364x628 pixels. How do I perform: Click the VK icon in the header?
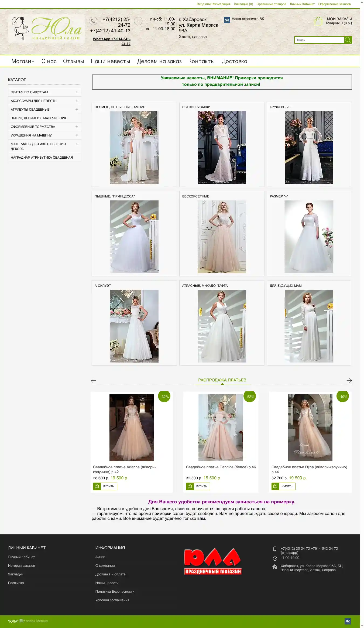227,20
